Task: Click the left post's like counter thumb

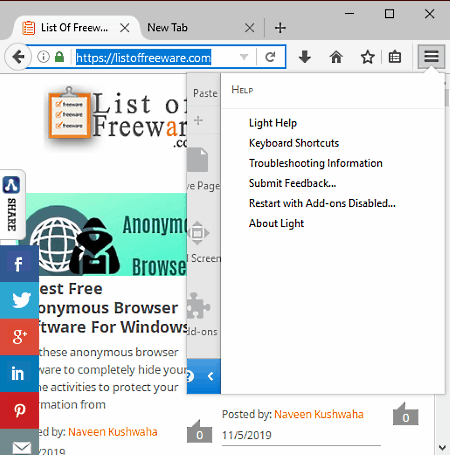Action: [x=199, y=431]
